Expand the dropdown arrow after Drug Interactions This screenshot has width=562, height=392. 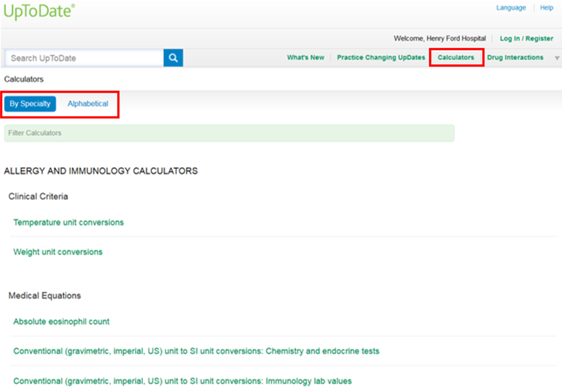point(557,58)
